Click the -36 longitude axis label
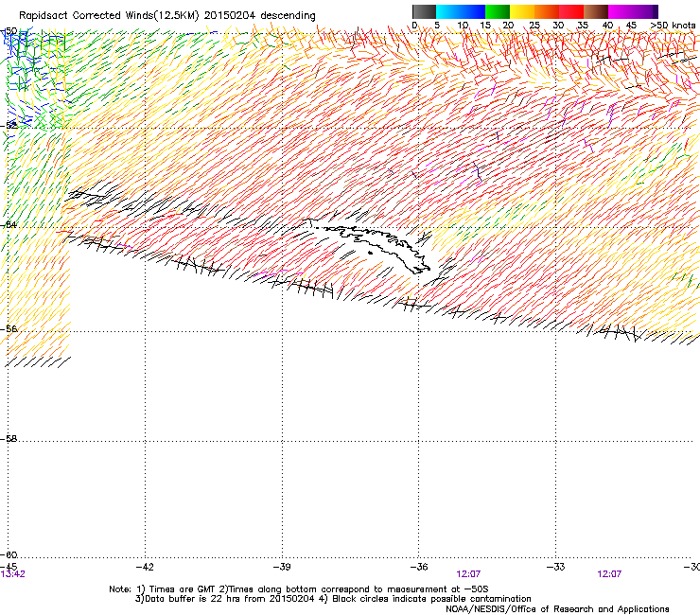The height and width of the screenshot is (615, 700). pos(419,567)
